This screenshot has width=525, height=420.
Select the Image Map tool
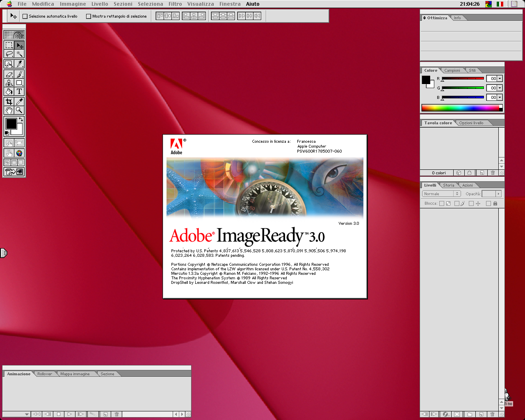point(9,64)
